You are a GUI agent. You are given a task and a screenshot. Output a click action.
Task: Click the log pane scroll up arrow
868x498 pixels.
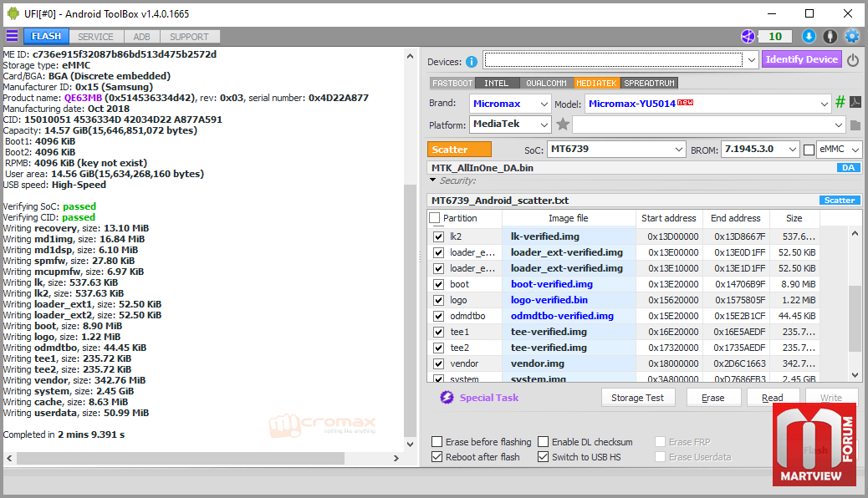(x=410, y=56)
